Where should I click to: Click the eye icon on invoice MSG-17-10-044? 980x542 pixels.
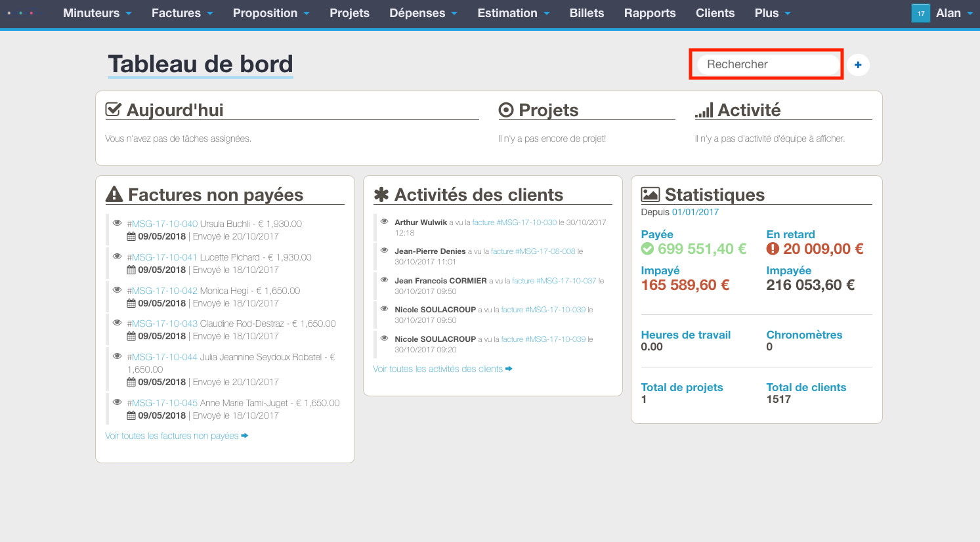click(117, 356)
